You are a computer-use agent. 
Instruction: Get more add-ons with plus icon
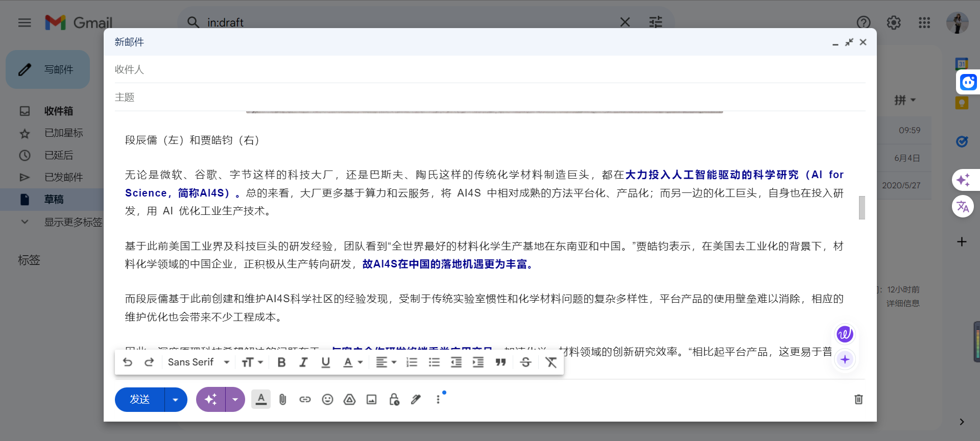click(x=962, y=241)
